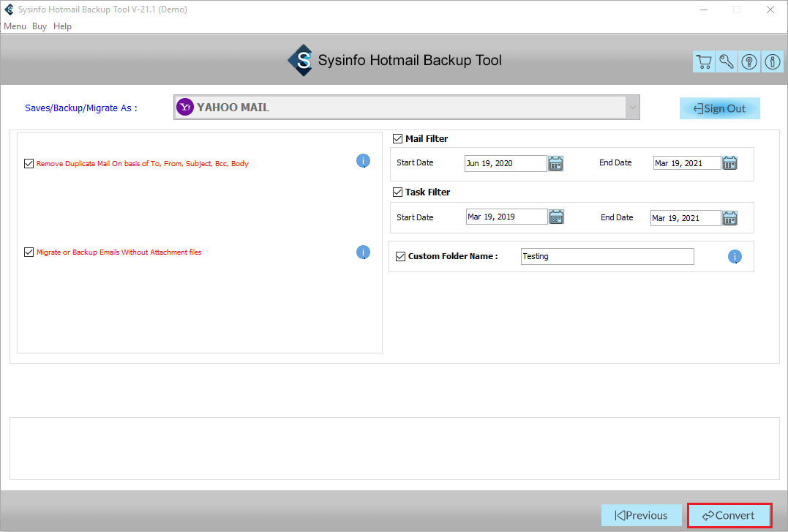
Task: Toggle Custom Folder Name checkbox
Action: [400, 256]
